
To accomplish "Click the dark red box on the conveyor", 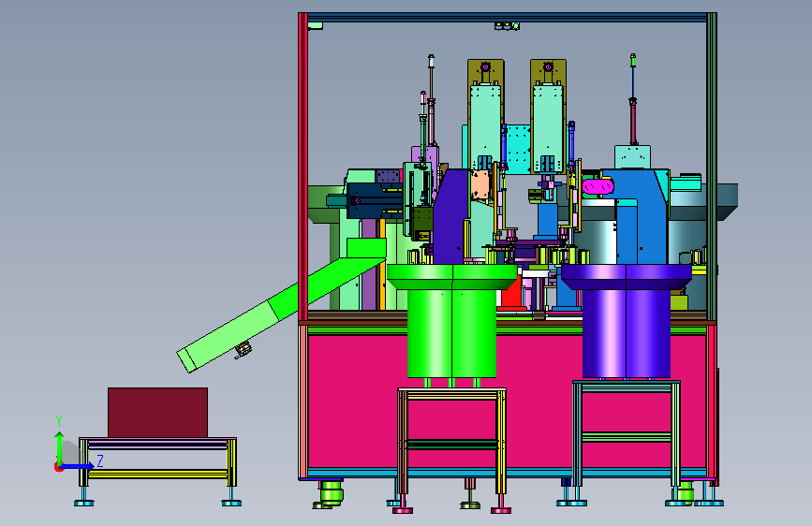I will pos(157,412).
